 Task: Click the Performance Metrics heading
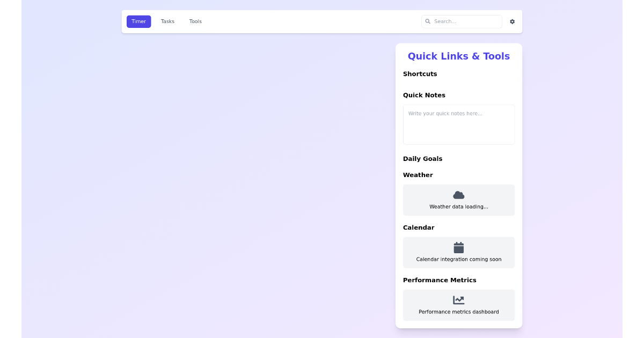[x=440, y=280]
